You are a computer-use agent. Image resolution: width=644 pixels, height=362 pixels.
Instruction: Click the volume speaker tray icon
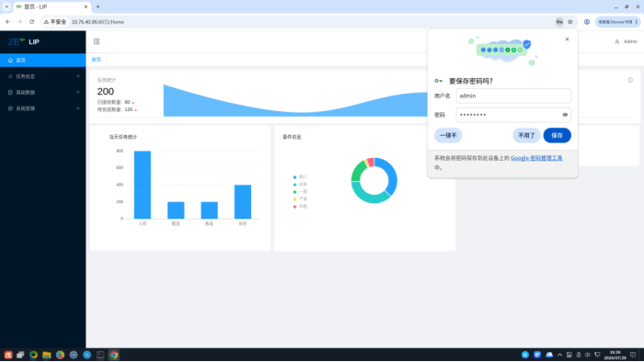[x=588, y=355]
